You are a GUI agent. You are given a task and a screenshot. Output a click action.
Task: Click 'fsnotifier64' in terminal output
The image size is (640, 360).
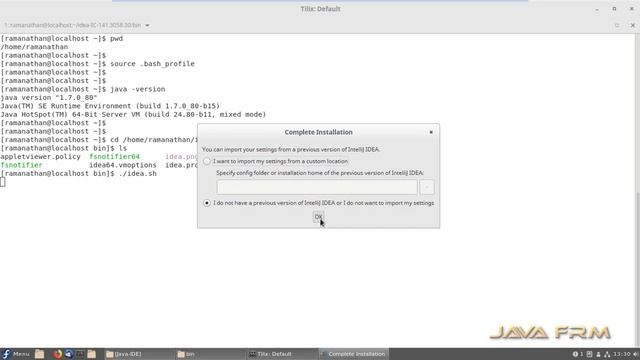click(114, 156)
